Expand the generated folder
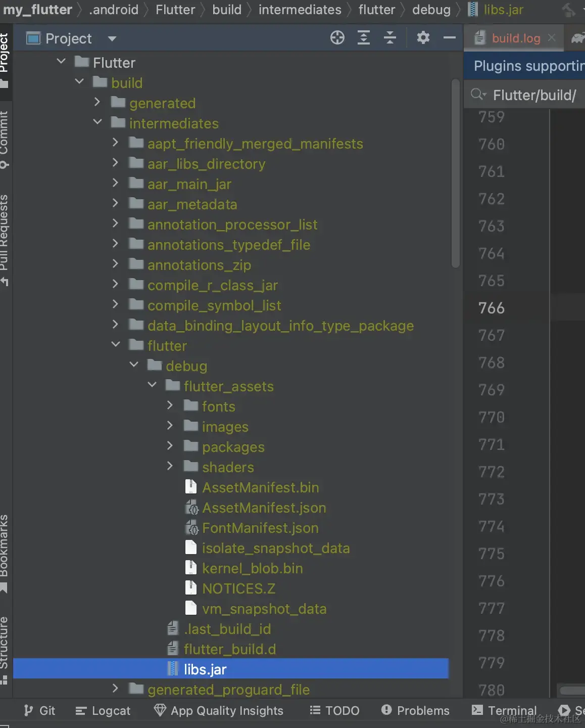Image resolution: width=585 pixels, height=728 pixels. (97, 102)
